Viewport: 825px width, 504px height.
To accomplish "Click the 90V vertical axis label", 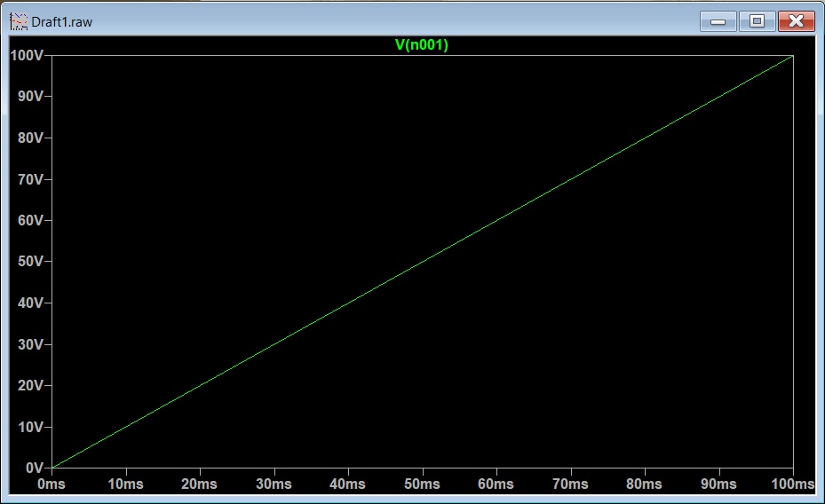I will (30, 96).
